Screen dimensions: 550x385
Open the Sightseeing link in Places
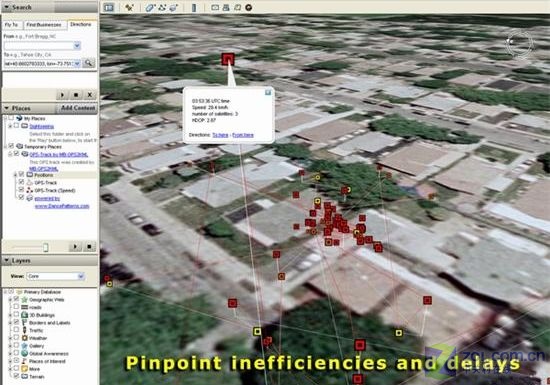pyautogui.click(x=42, y=126)
